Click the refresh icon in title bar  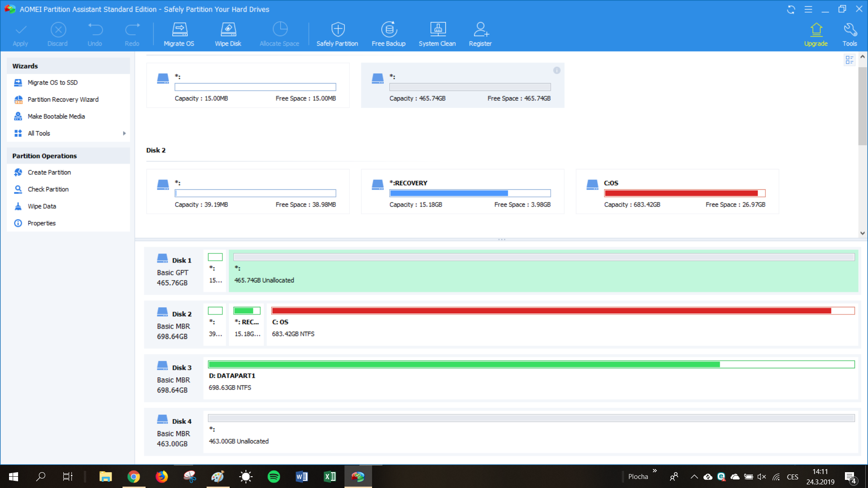point(791,9)
